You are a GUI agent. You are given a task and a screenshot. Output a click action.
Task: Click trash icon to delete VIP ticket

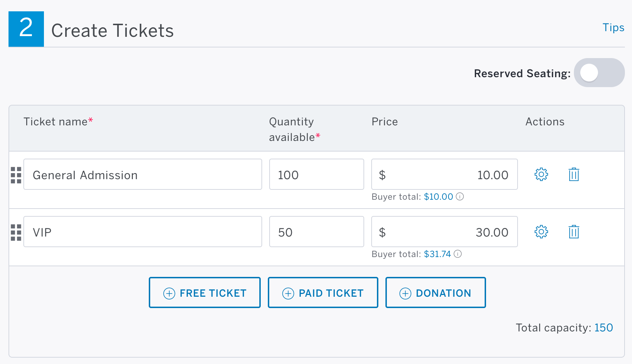point(574,232)
